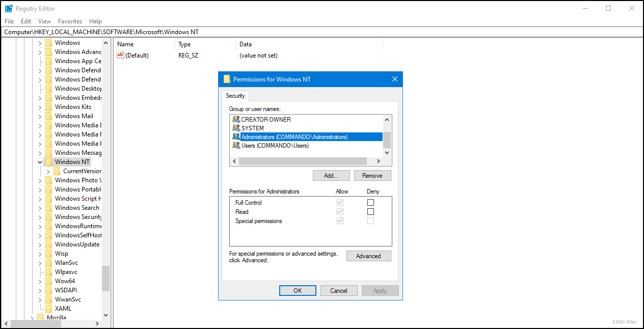Click the folder icon beside WindowsUpdate

point(49,244)
